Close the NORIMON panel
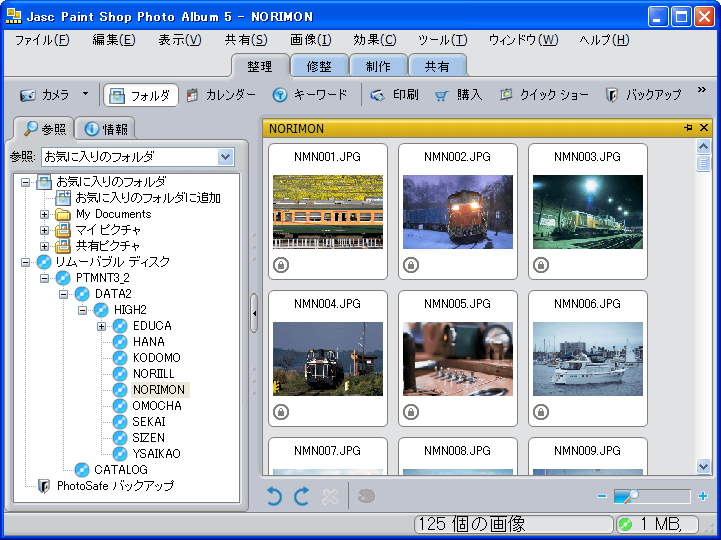721x540 pixels. pos(704,127)
